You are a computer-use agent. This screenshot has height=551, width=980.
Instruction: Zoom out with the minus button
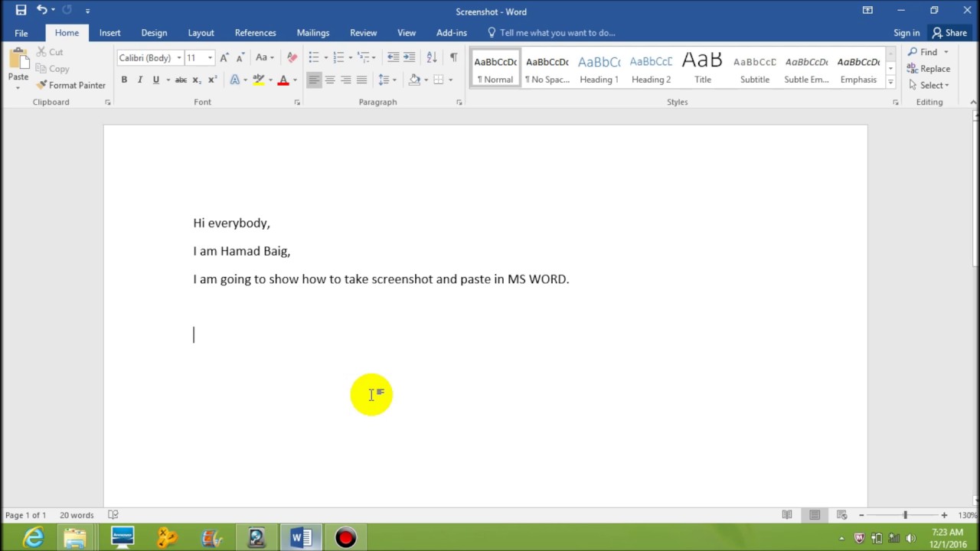861,515
